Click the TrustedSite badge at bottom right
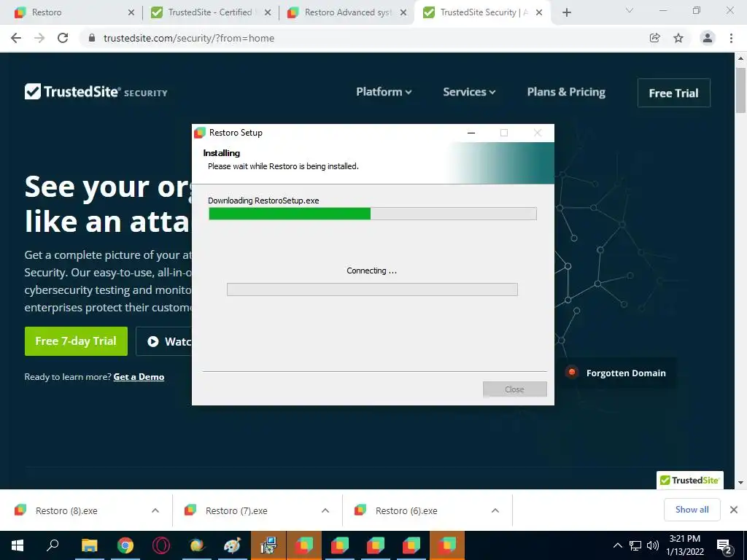Image resolution: width=747 pixels, height=560 pixels. tap(690, 480)
